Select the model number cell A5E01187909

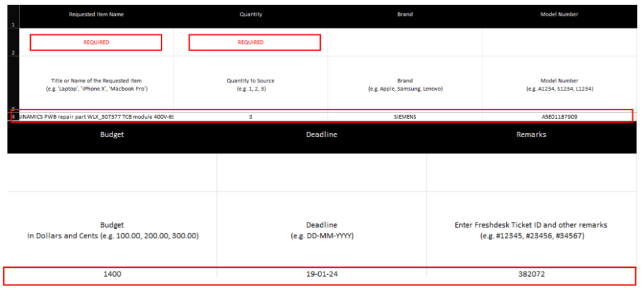tap(559, 116)
